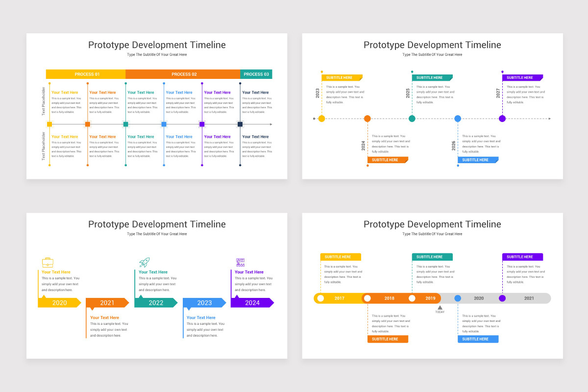Click the orange SUBTITLE HERE banner below 2018

point(388,339)
